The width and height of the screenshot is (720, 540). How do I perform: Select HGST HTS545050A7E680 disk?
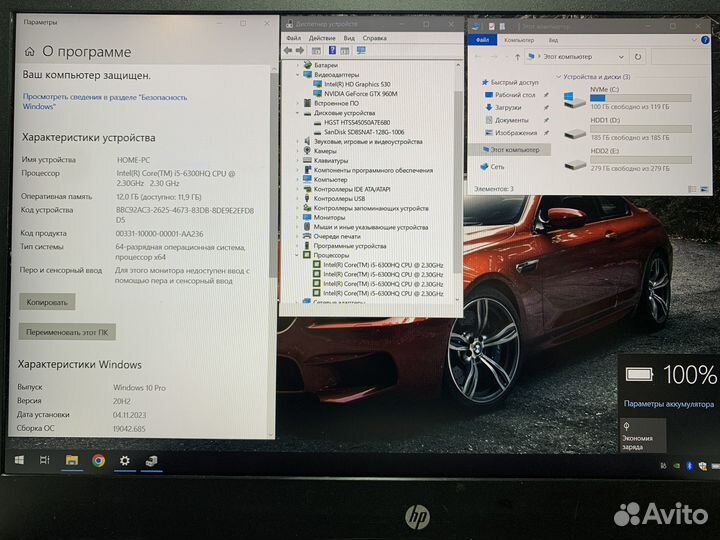pos(357,123)
